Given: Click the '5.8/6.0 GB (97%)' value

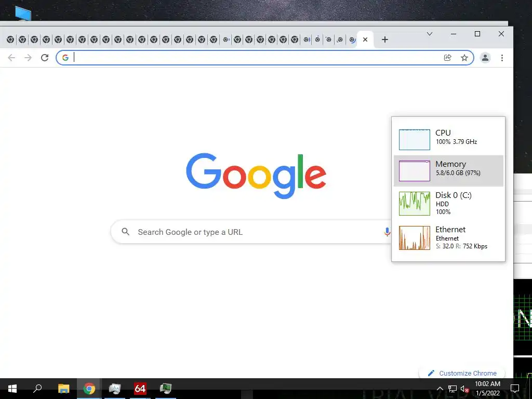Looking at the screenshot, I should (x=458, y=173).
